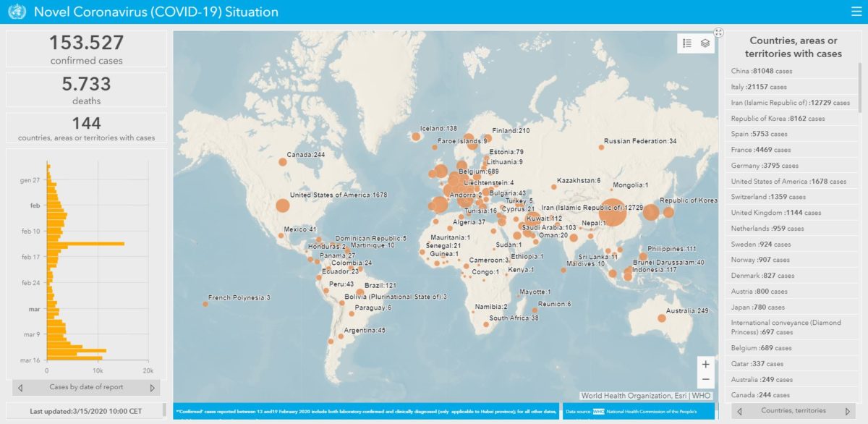Open the map legend list icon
The width and height of the screenshot is (868, 424).
(687, 43)
